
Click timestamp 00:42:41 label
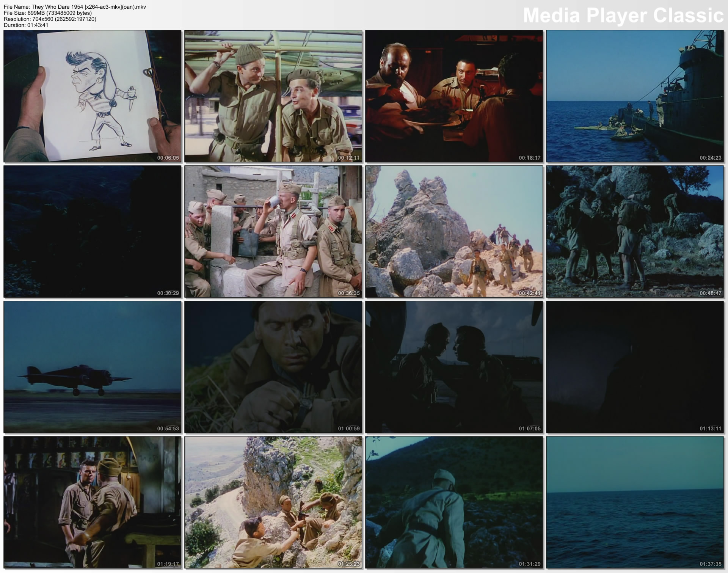530,293
